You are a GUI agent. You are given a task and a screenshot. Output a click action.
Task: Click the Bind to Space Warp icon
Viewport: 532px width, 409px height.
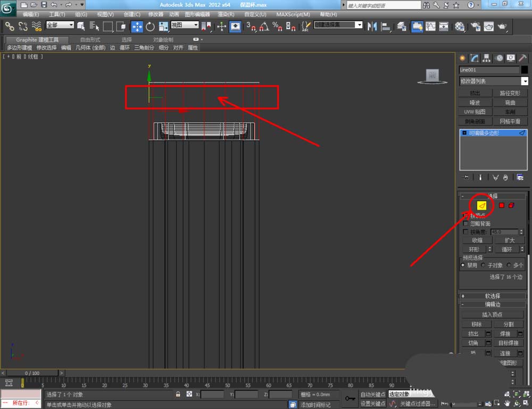click(36, 27)
